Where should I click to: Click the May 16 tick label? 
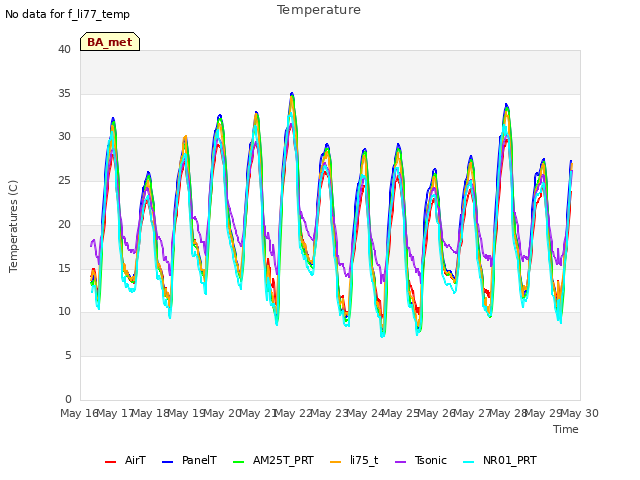[x=80, y=413]
